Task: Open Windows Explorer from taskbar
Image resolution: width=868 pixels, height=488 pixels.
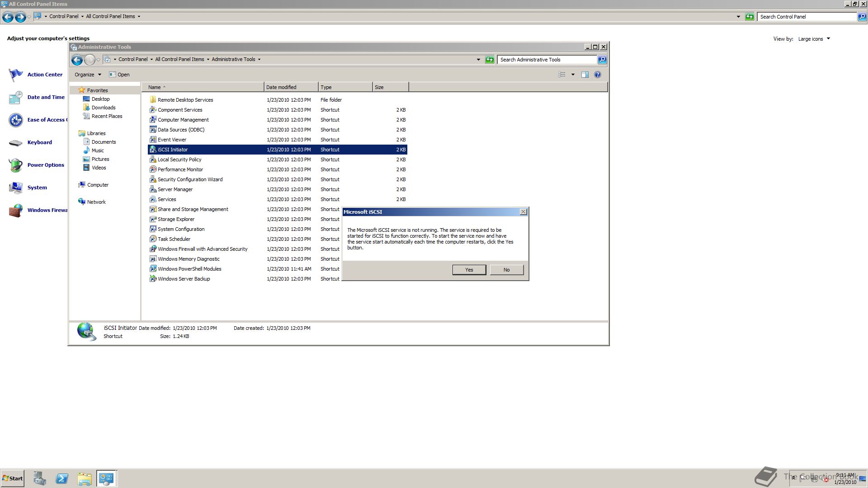Action: pyautogui.click(x=84, y=479)
